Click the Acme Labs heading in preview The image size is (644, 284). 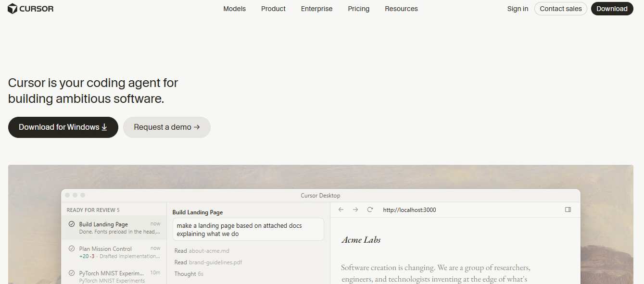[361, 240]
